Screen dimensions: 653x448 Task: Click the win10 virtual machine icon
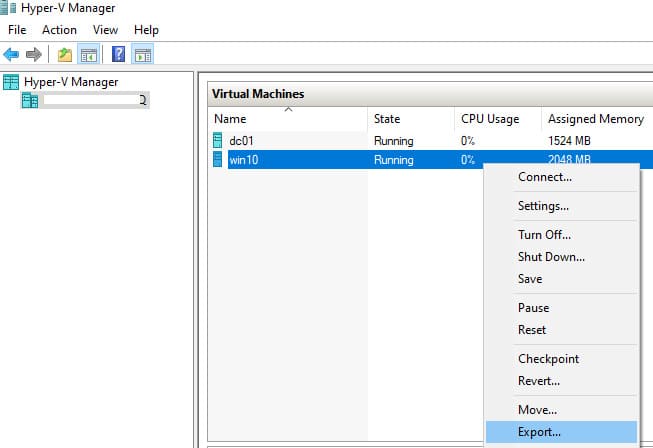[217, 159]
